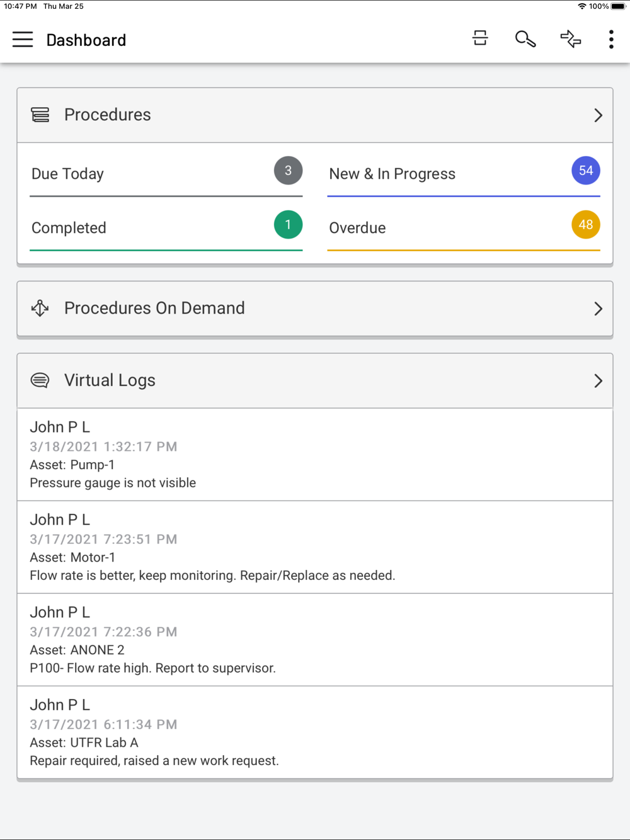Tap the scan barcode icon

tap(480, 39)
